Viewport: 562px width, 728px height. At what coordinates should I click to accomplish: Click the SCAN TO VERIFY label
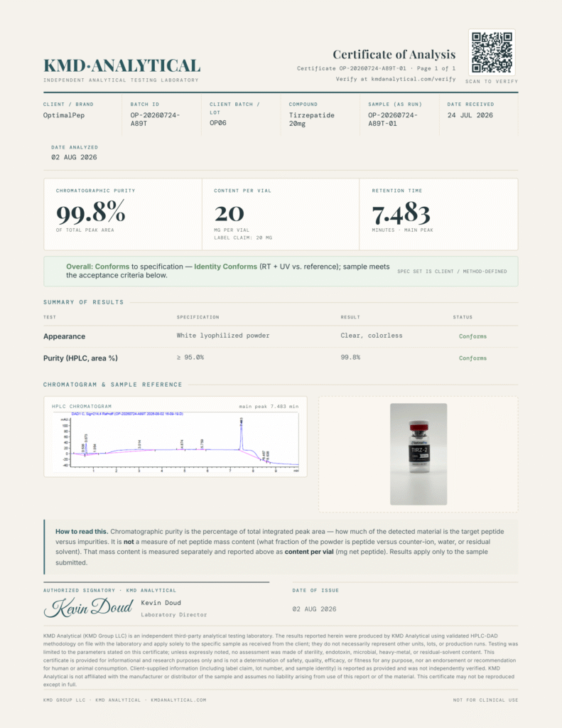click(x=492, y=82)
